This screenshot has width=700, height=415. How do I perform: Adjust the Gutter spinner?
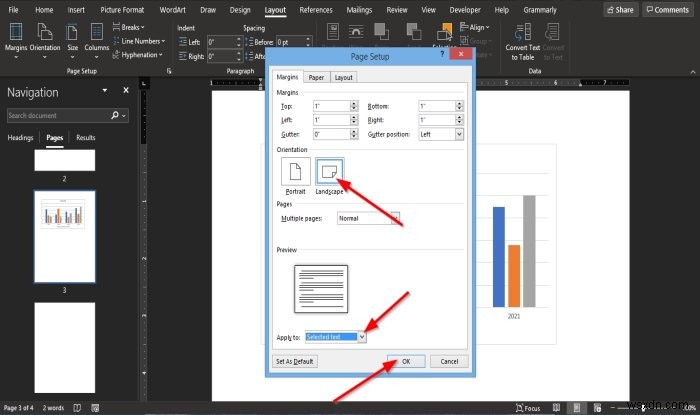pos(354,134)
